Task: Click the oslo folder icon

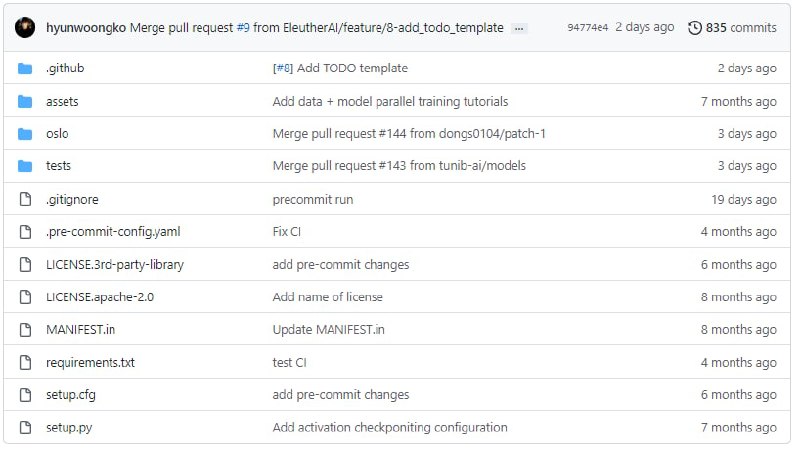Action: pyautogui.click(x=25, y=134)
